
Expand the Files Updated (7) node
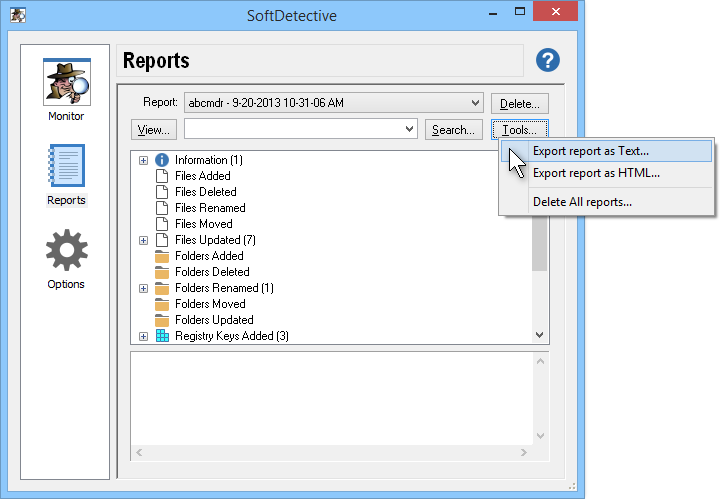[x=144, y=241]
